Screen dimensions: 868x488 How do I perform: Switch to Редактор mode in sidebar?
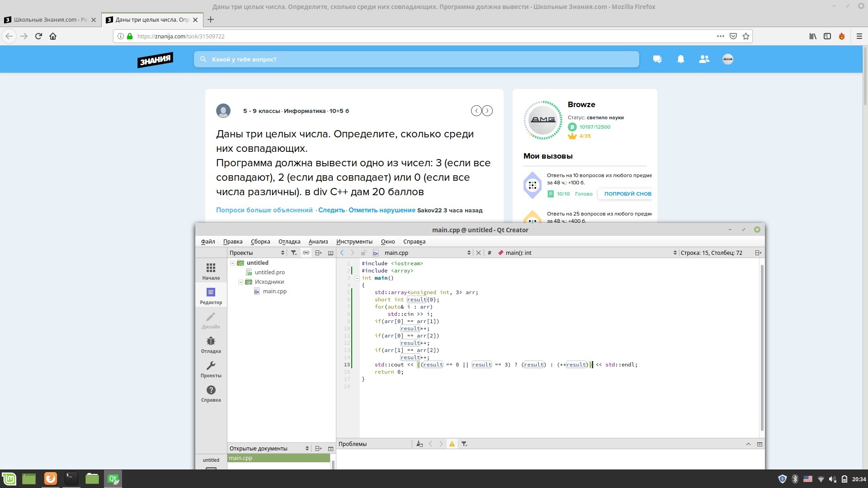pos(211,296)
